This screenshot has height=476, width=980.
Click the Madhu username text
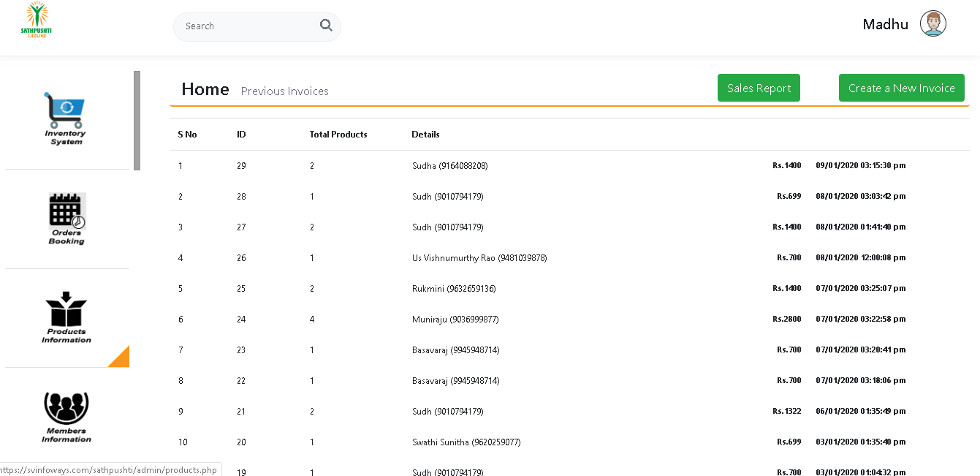pyautogui.click(x=885, y=25)
